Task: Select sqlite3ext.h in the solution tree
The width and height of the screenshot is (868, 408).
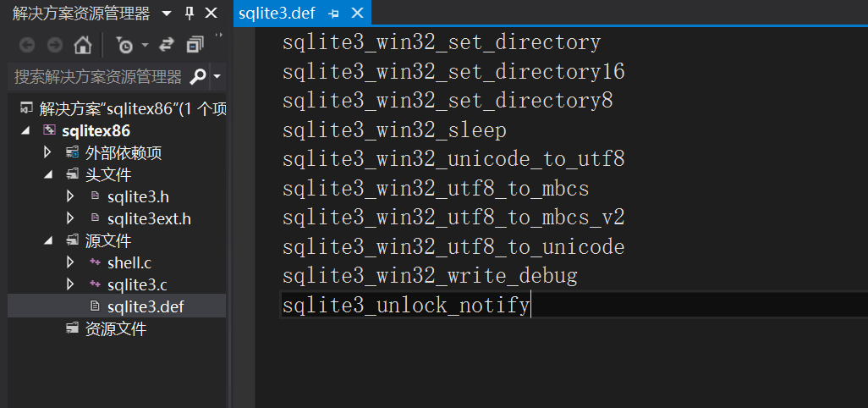Action: pos(149,219)
